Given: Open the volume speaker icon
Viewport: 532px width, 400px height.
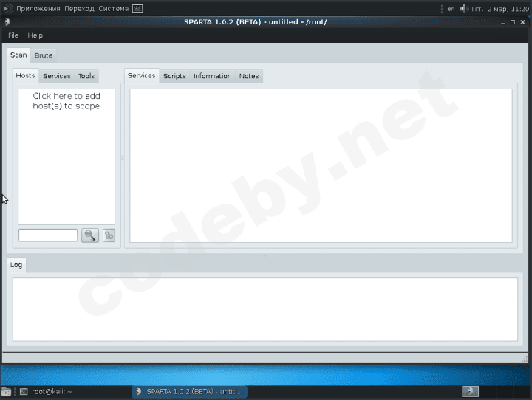Looking at the screenshot, I should tap(463, 8).
